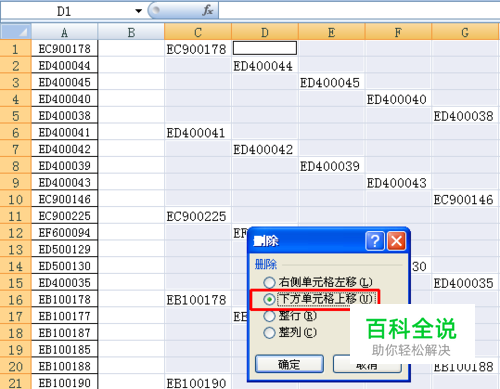The image size is (500, 389).
Task: Select row 16 header
Action: [x=15, y=299]
